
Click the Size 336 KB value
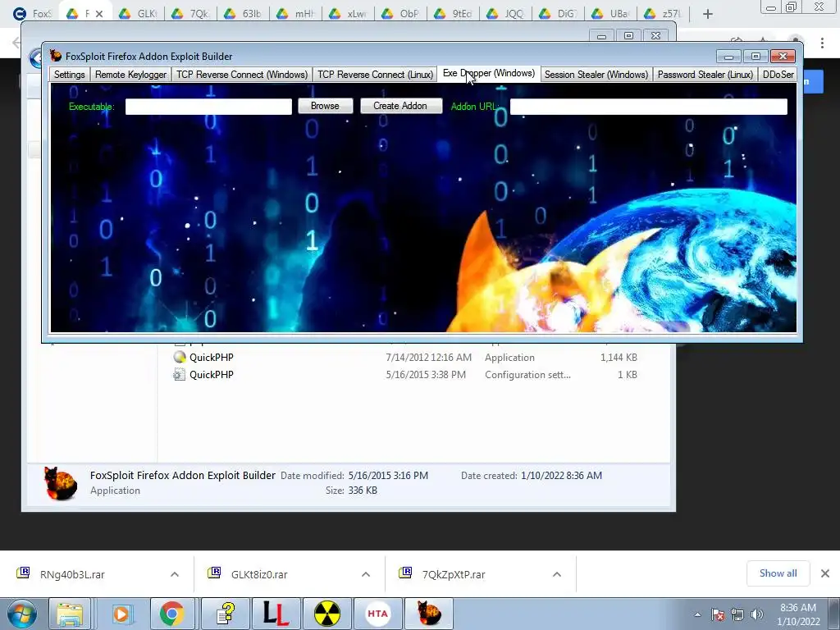pyautogui.click(x=363, y=491)
